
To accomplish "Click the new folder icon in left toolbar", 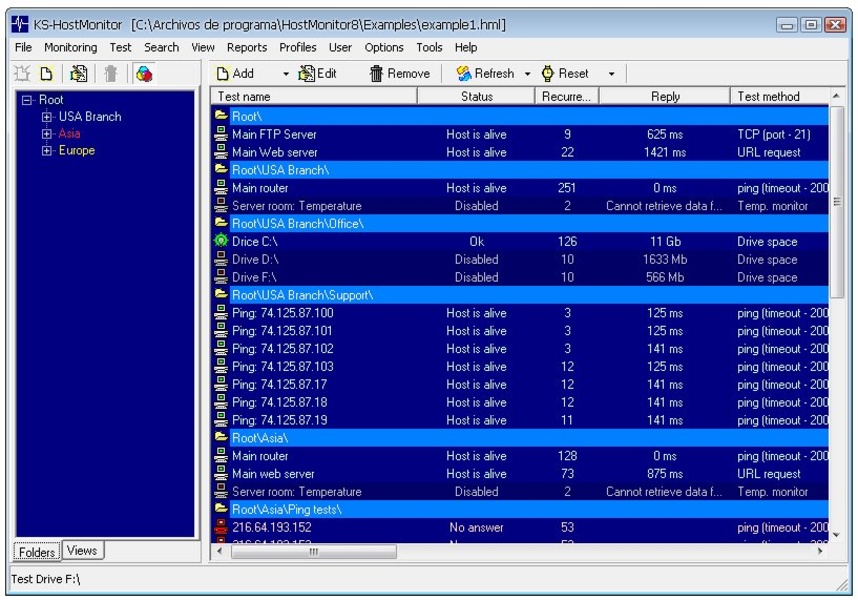I will (48, 74).
